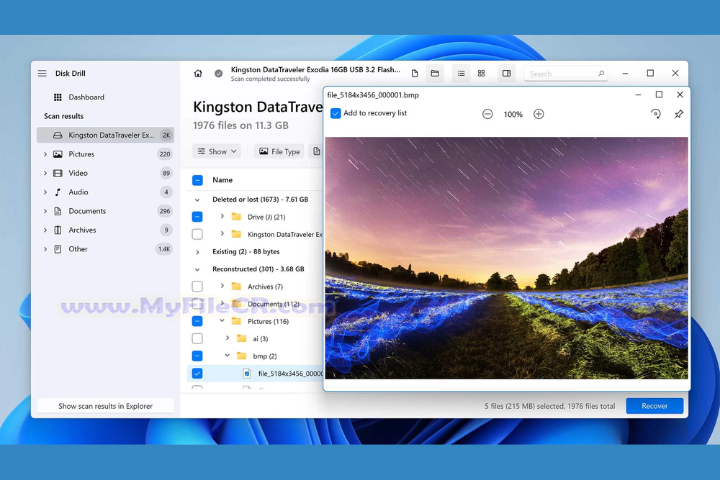Select Kingston DataTraveler scan result
This screenshot has height=480, width=720.
pyautogui.click(x=106, y=135)
